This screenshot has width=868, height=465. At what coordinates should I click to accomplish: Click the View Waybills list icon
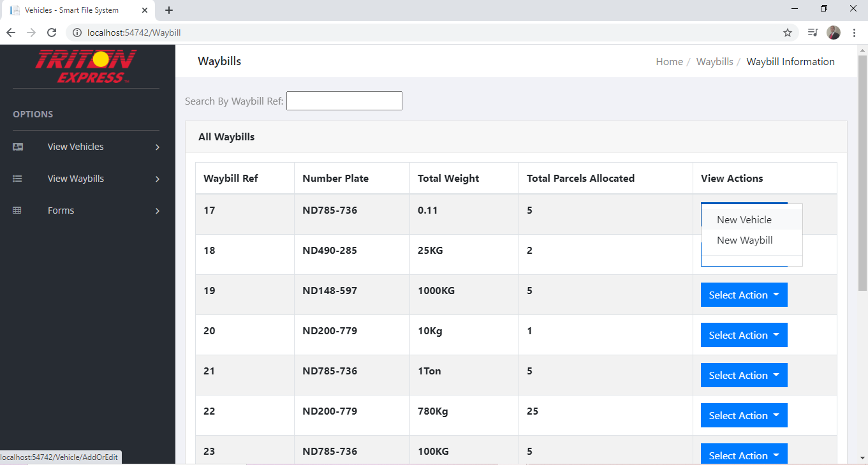pyautogui.click(x=18, y=179)
